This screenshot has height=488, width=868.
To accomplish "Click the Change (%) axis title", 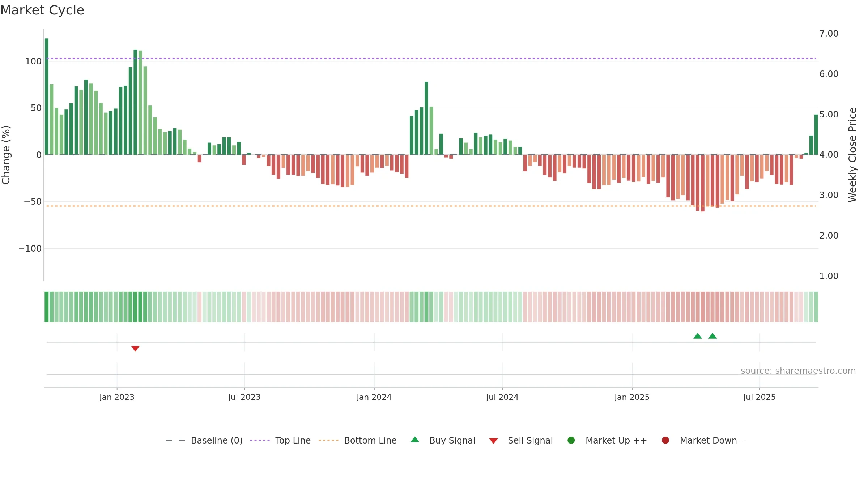I will (x=6, y=155).
